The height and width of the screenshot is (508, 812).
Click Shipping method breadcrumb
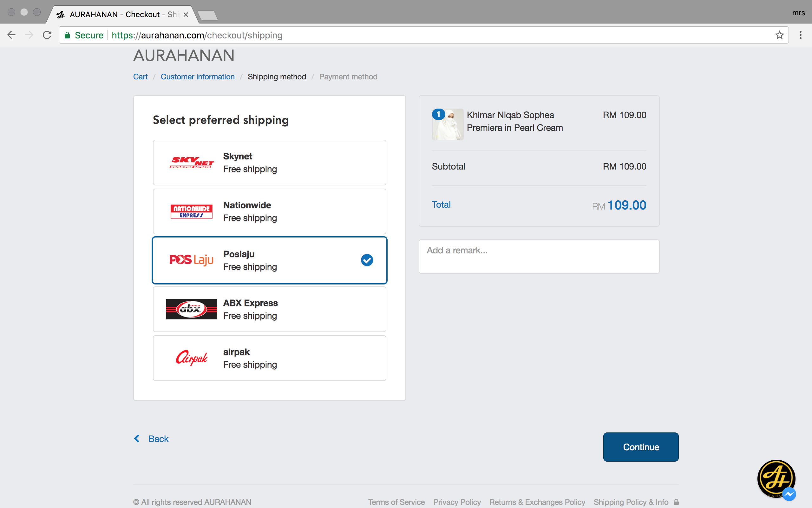pyautogui.click(x=277, y=77)
